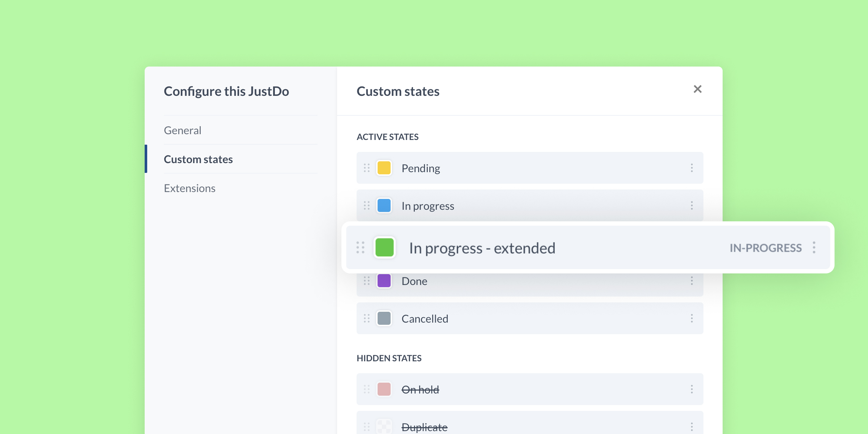Select Custom states in sidebar
This screenshot has width=868, height=434.
[198, 159]
